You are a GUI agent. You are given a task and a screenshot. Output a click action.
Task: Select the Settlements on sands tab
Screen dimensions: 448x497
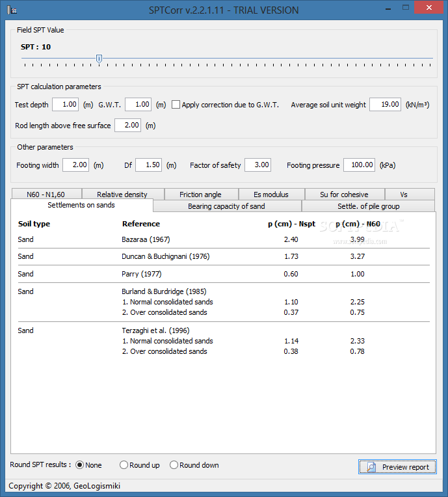click(x=82, y=205)
